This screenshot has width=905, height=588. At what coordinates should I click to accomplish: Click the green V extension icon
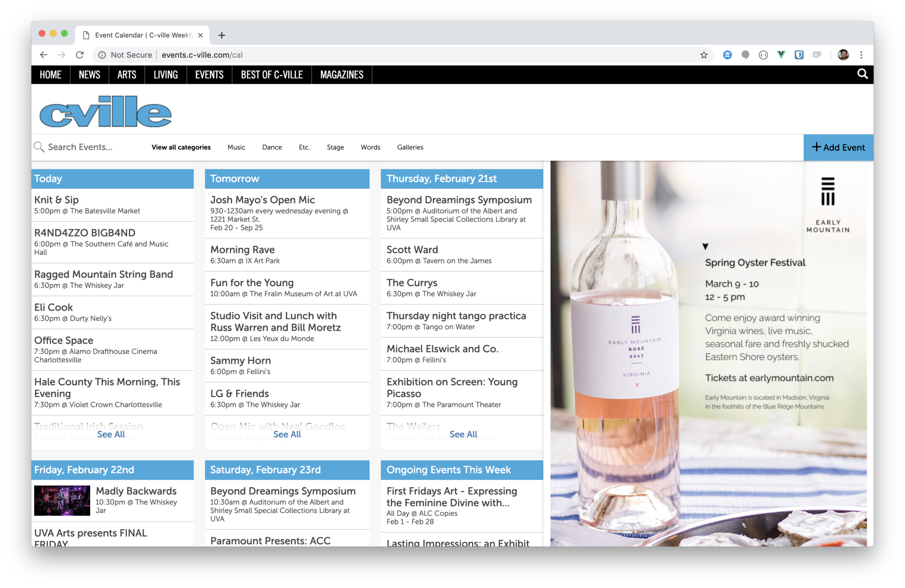pyautogui.click(x=781, y=55)
